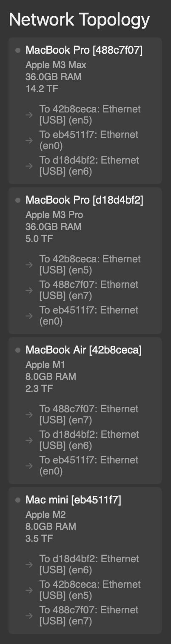Click the Mac mini 3.5 TF value

39,539
